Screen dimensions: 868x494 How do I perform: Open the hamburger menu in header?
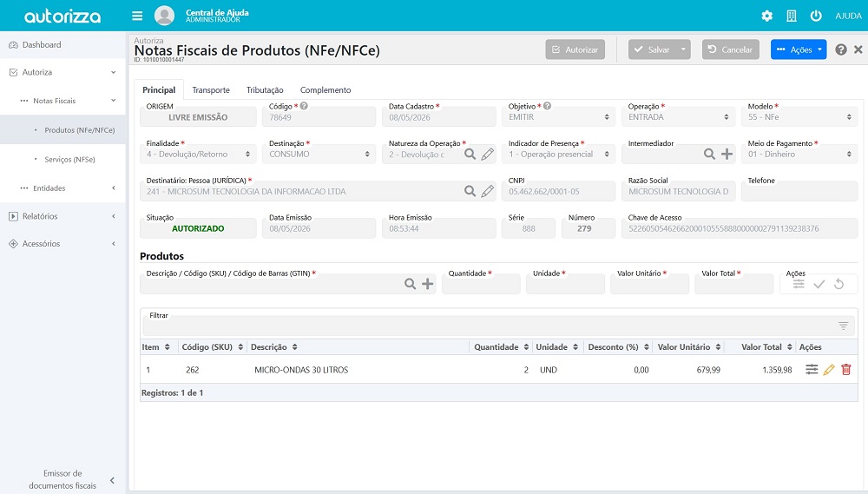click(137, 16)
